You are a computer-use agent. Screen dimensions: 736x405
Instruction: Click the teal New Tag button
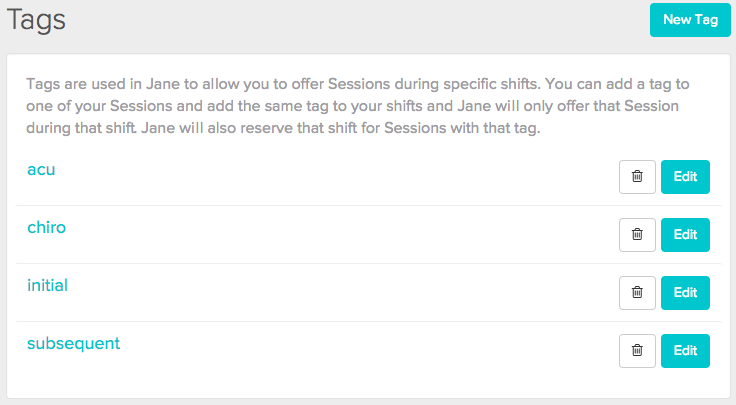pyautogui.click(x=689, y=20)
